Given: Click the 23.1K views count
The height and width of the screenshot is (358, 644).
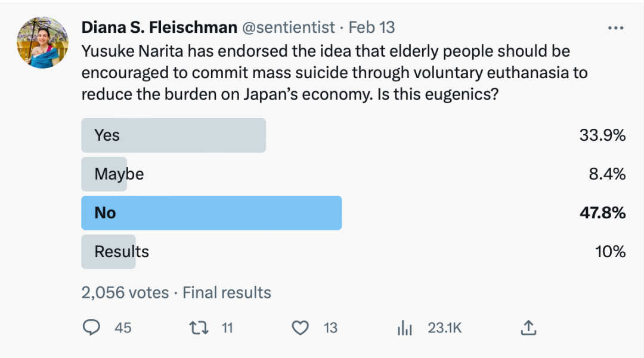Looking at the screenshot, I should (444, 328).
